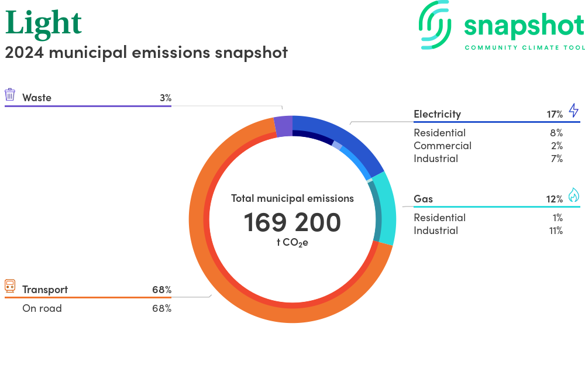
Task: Select Commercial electricity row
Action: pos(442,146)
